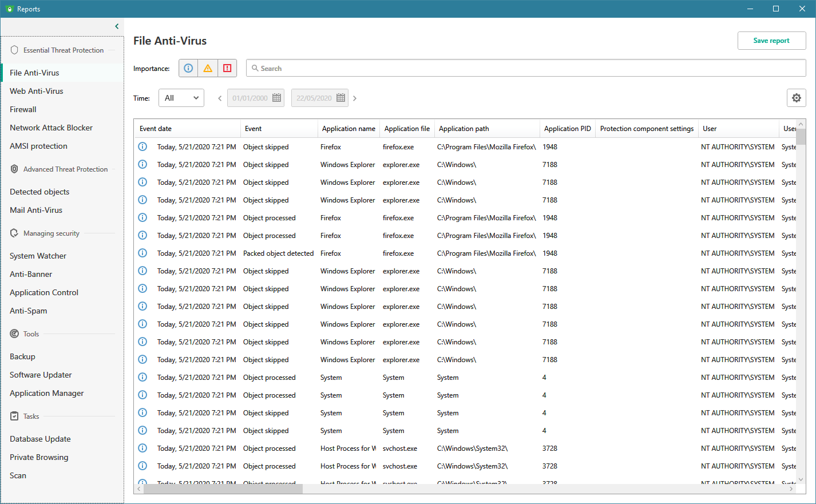Go to next time period arrow

click(355, 98)
